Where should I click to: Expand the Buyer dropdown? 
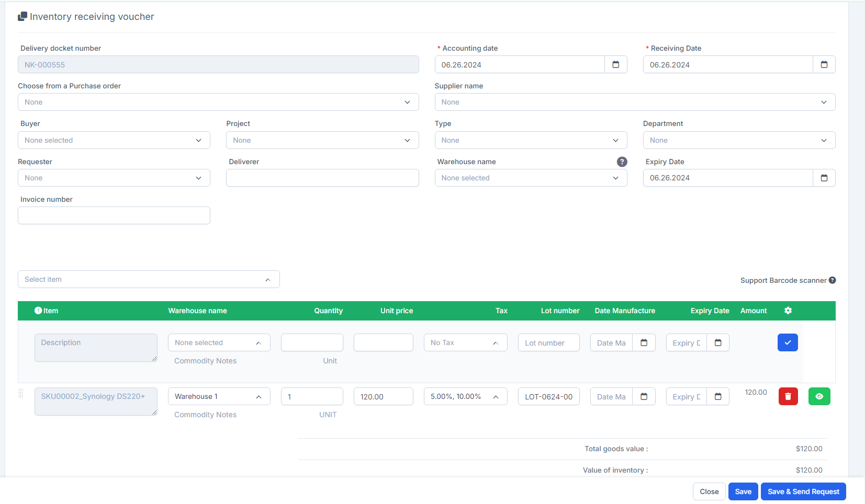114,140
